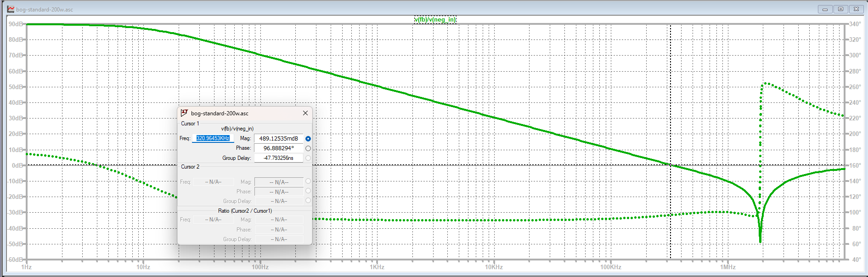Minimize the waveform plot window
This screenshot has width=868, height=277.
825,9
